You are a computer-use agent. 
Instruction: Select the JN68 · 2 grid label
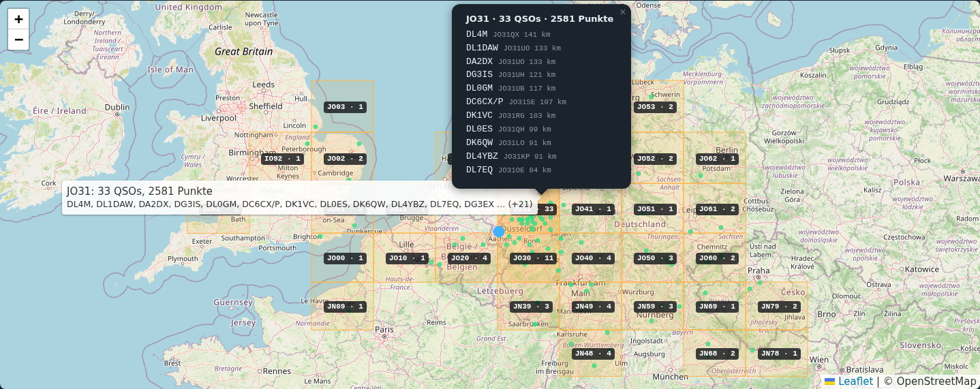click(x=718, y=354)
